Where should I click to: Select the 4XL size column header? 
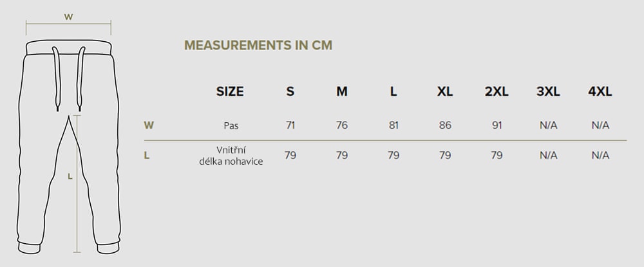(x=600, y=91)
